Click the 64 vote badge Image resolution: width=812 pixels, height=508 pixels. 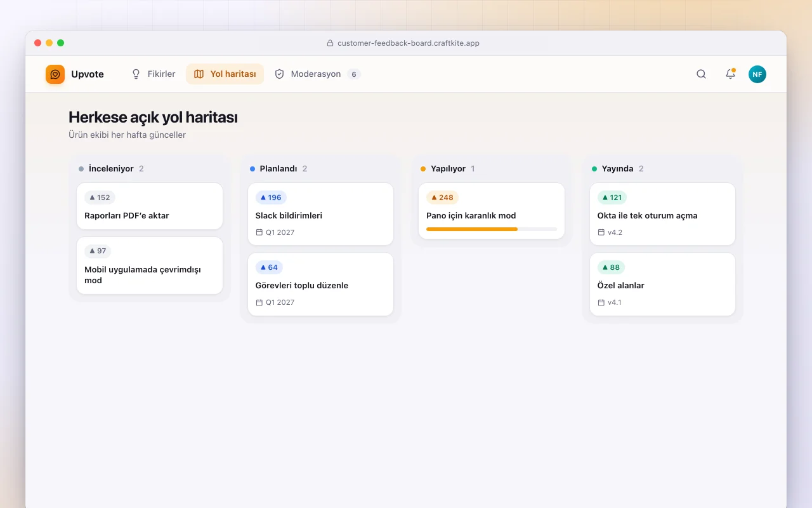point(269,267)
